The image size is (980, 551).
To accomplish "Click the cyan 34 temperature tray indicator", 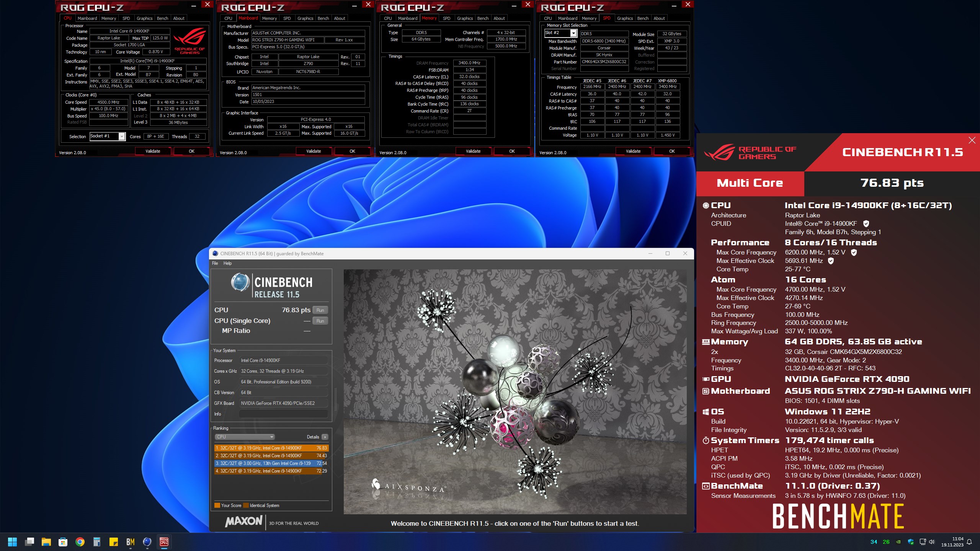I will pyautogui.click(x=874, y=542).
